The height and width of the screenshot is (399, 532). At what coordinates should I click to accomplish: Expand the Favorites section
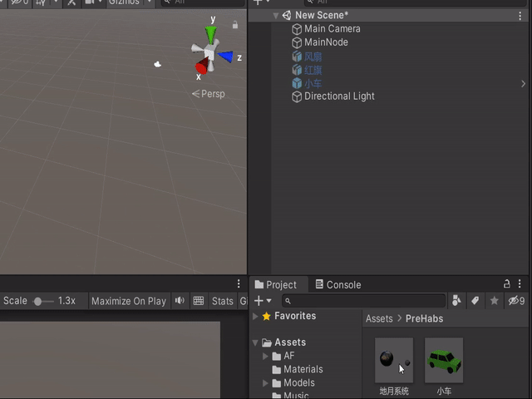pyautogui.click(x=255, y=317)
